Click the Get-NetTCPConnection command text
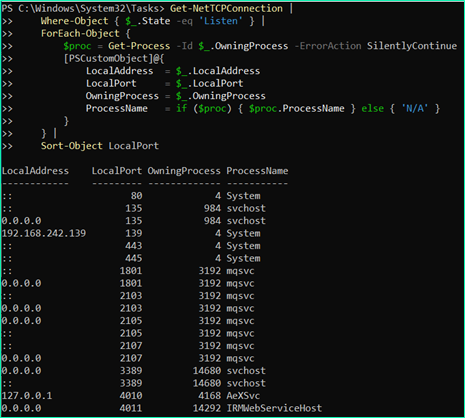465x418 pixels. pyautogui.click(x=226, y=8)
